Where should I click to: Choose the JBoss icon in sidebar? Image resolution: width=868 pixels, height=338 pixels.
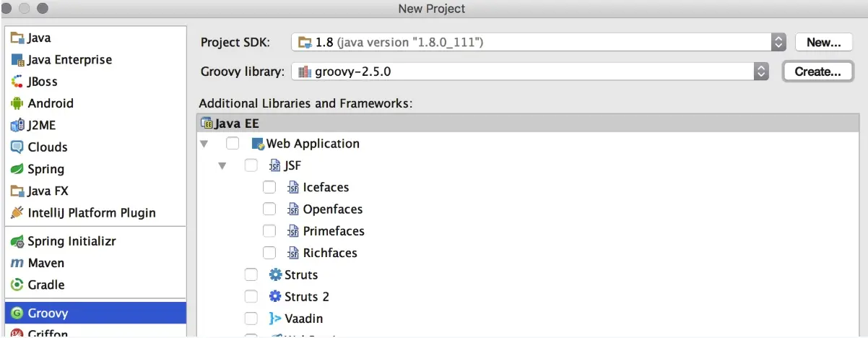17,82
